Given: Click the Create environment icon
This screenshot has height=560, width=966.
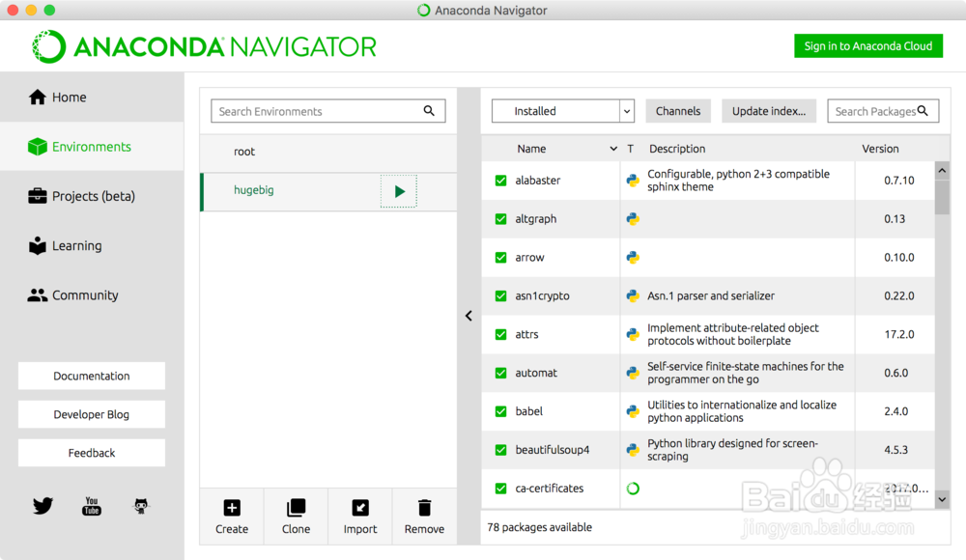Looking at the screenshot, I should click(232, 508).
